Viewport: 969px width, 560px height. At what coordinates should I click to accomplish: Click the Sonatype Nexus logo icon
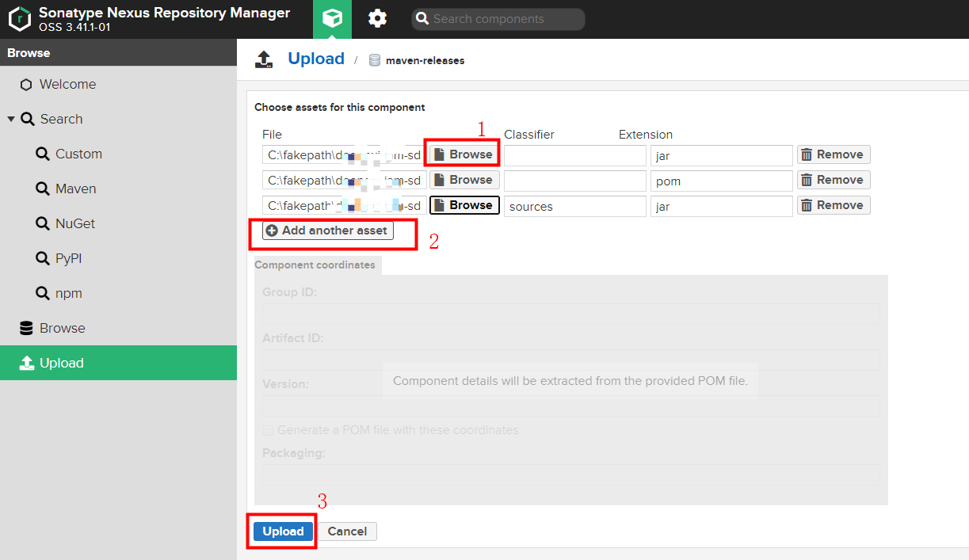[x=19, y=19]
